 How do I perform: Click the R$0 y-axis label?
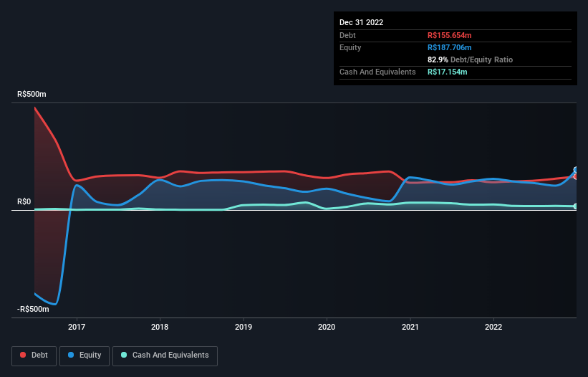[x=24, y=202]
